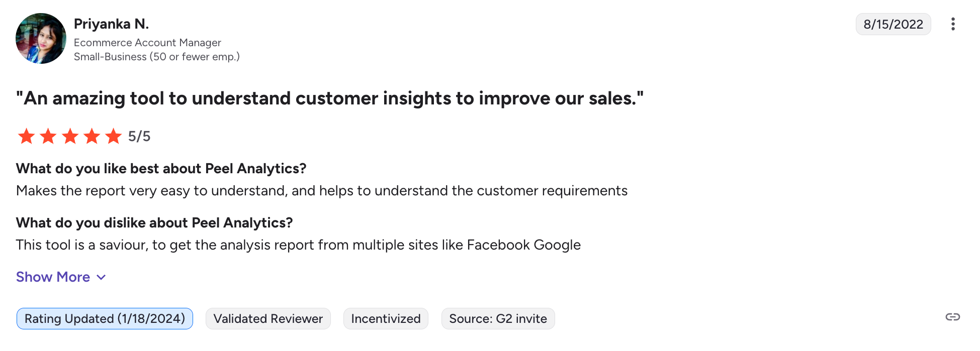Click the first rating star
Viewport: 980px width, 351px height.
pos(26,136)
